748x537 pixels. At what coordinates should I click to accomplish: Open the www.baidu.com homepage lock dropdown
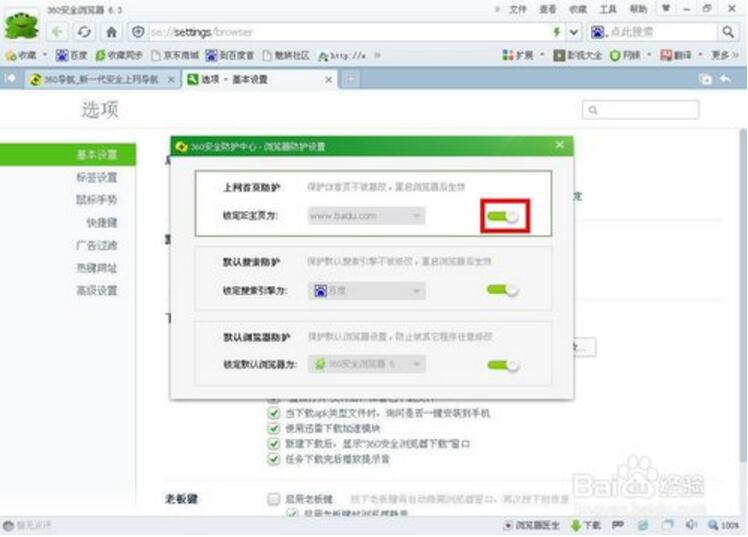[x=366, y=216]
